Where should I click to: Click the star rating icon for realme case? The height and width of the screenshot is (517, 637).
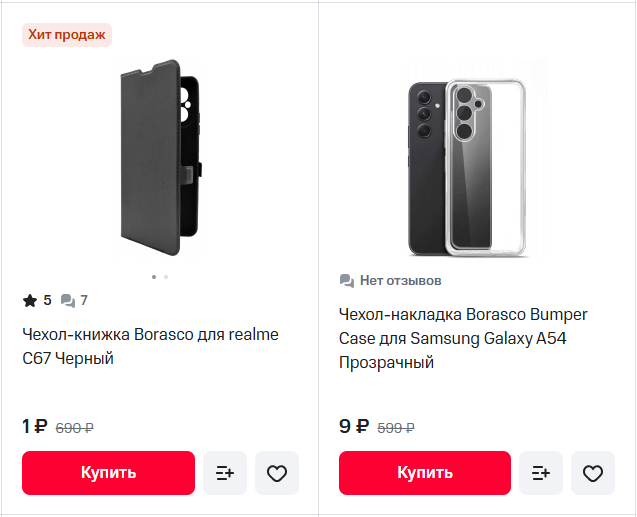(30, 301)
